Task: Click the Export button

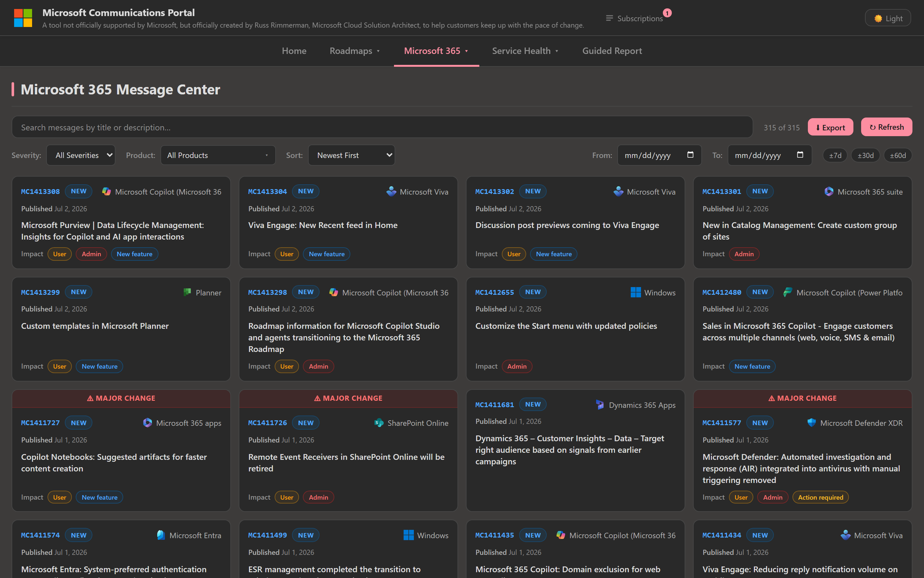Action: [x=830, y=127]
